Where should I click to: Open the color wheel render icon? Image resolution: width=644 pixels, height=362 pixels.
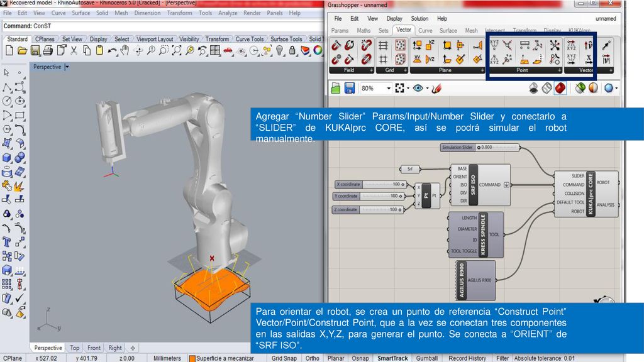pos(318,50)
